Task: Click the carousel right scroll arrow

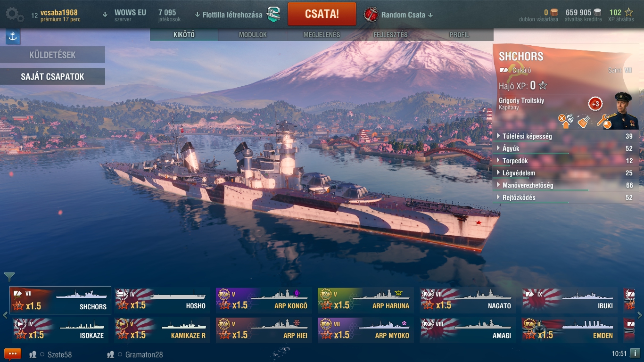Action: (640, 315)
